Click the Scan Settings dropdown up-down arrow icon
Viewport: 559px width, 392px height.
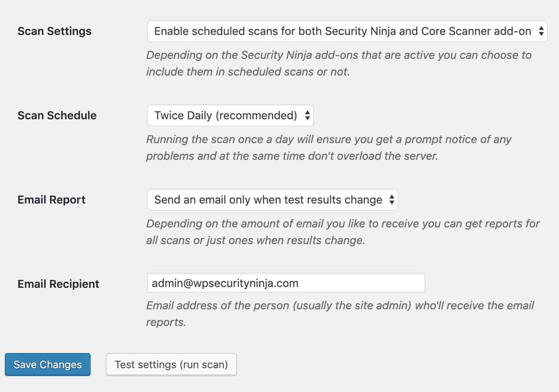pos(541,31)
